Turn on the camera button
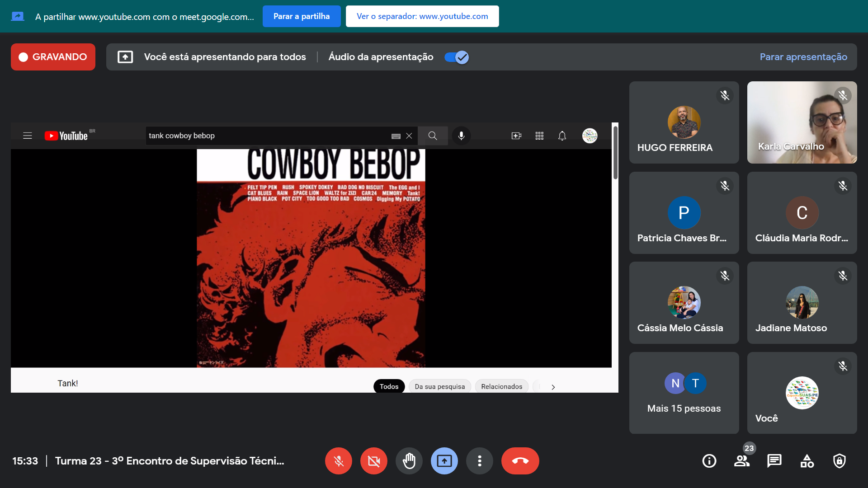 tap(374, 461)
